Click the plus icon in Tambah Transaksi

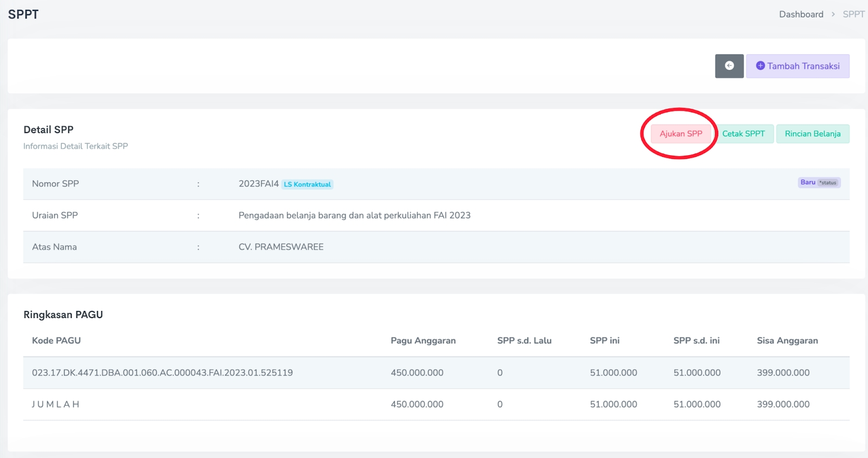coord(760,66)
